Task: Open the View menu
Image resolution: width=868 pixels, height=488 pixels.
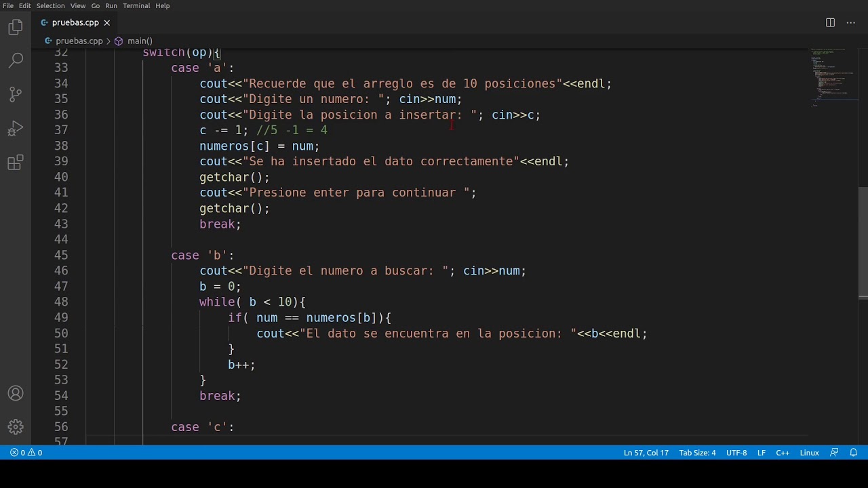Action: coord(78,5)
